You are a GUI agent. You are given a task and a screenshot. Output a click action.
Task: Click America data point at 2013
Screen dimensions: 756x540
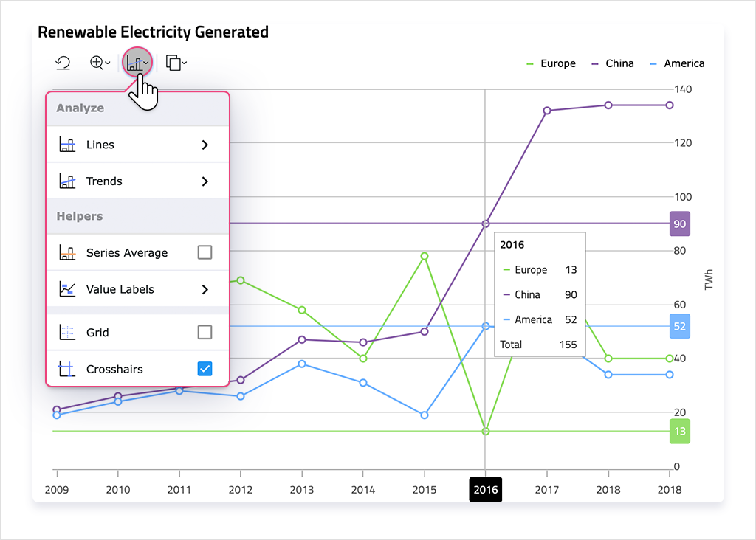(302, 364)
